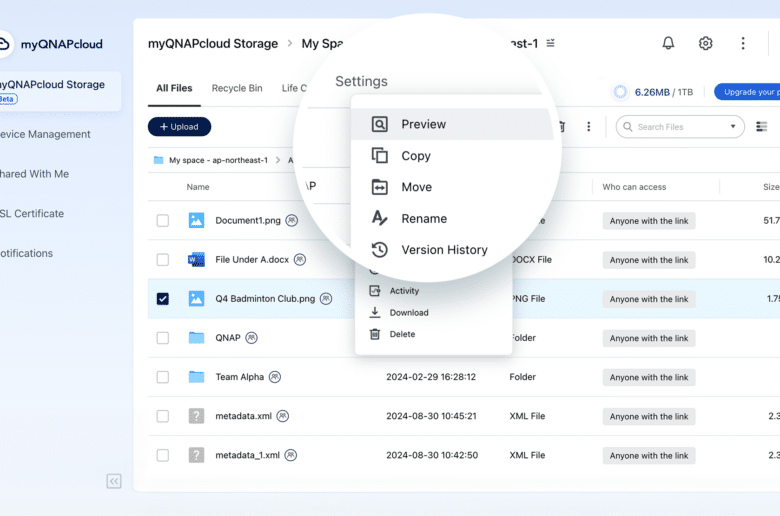Expand chevron after My space - ap-northeast-1
Screen dimensions: 780x516
tap(278, 160)
